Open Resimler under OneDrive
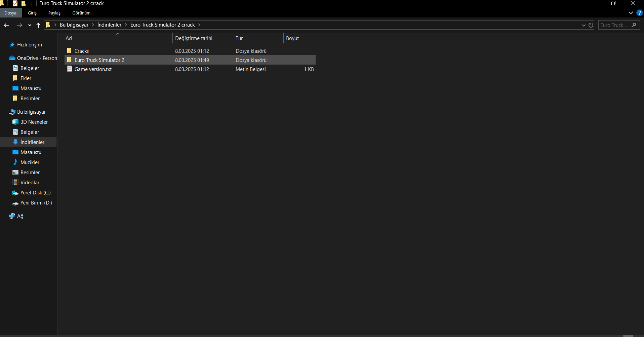The image size is (644, 337). click(30, 99)
